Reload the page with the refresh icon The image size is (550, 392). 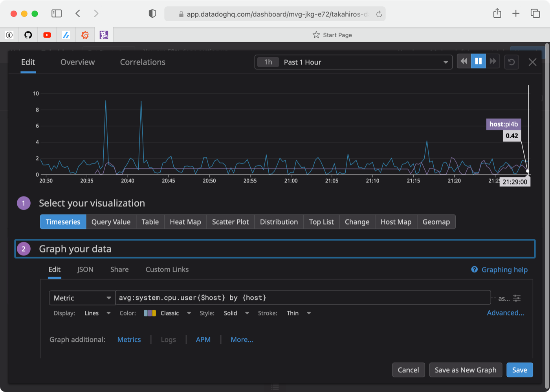[x=379, y=14]
